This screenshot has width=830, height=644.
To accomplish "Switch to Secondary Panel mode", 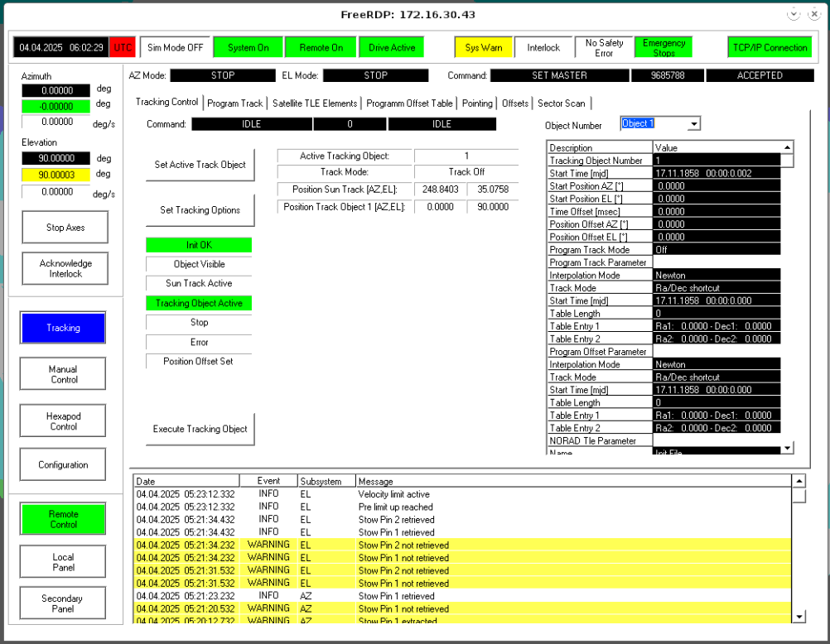I will pyautogui.click(x=63, y=603).
